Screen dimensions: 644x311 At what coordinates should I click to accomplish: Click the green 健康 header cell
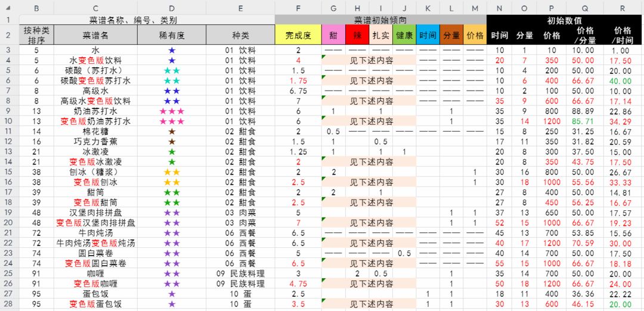point(404,35)
